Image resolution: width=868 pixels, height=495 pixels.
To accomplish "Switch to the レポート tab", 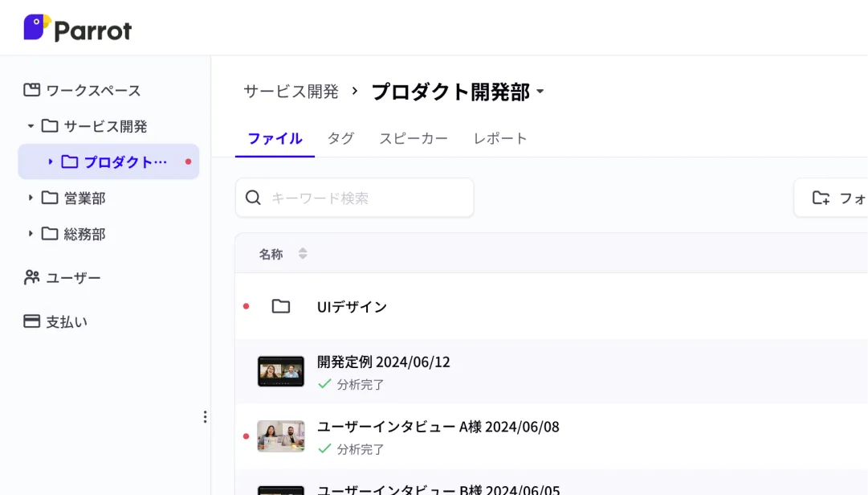I will pyautogui.click(x=501, y=138).
